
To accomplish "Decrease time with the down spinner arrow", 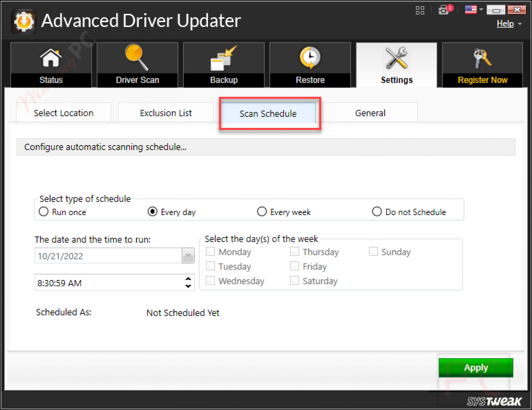I will click(188, 286).
